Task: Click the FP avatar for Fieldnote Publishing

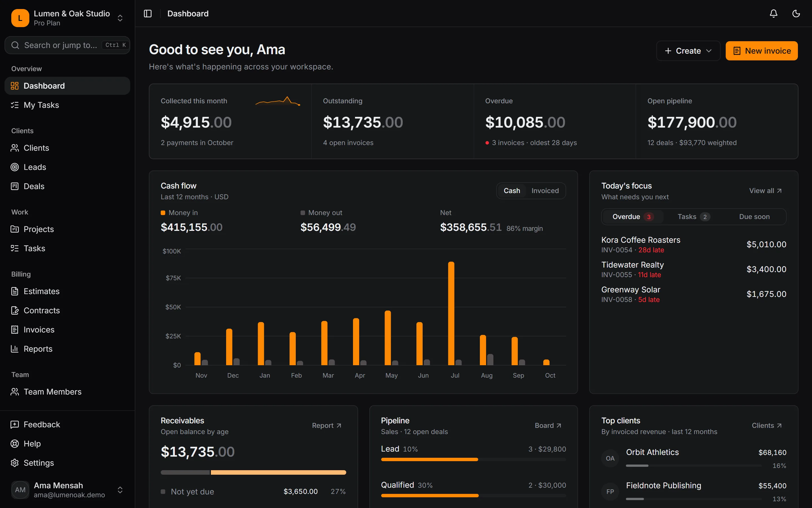Action: (x=610, y=492)
